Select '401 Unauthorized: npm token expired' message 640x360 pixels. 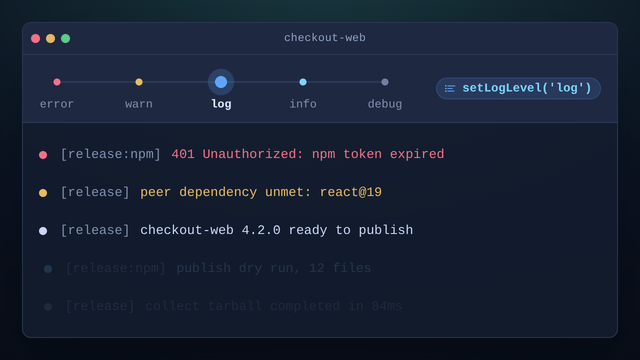point(308,154)
